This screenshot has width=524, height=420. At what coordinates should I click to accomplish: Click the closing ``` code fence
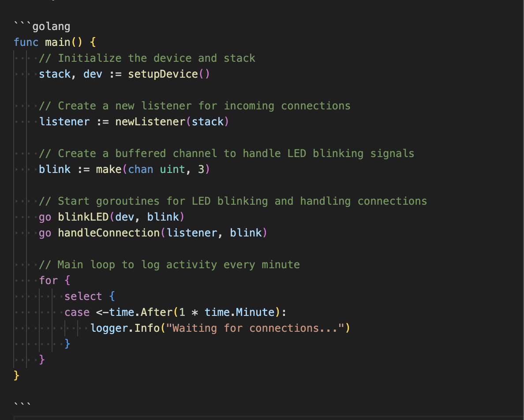[22, 404]
